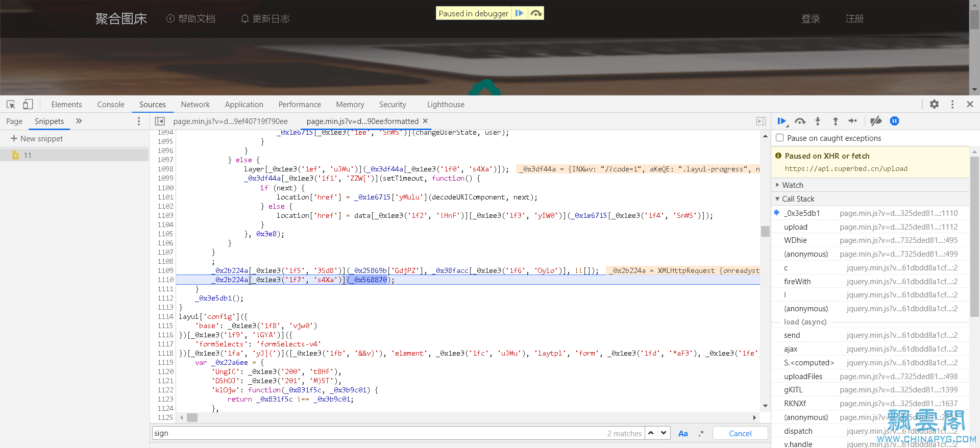Open the Lighthouse tab

click(446, 104)
